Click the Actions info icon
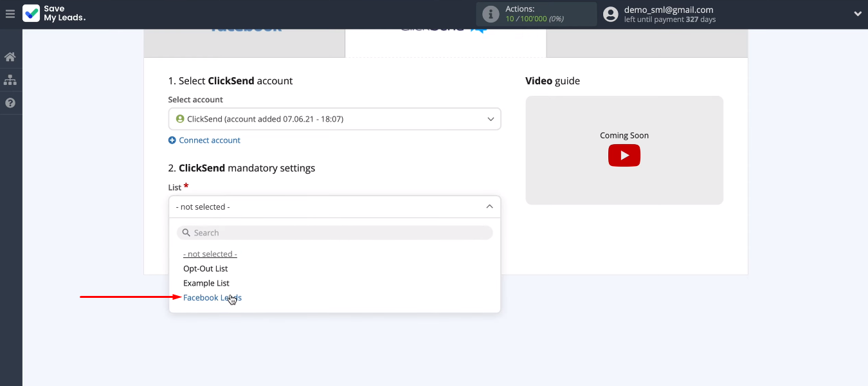Image resolution: width=868 pixels, height=386 pixels. [491, 14]
